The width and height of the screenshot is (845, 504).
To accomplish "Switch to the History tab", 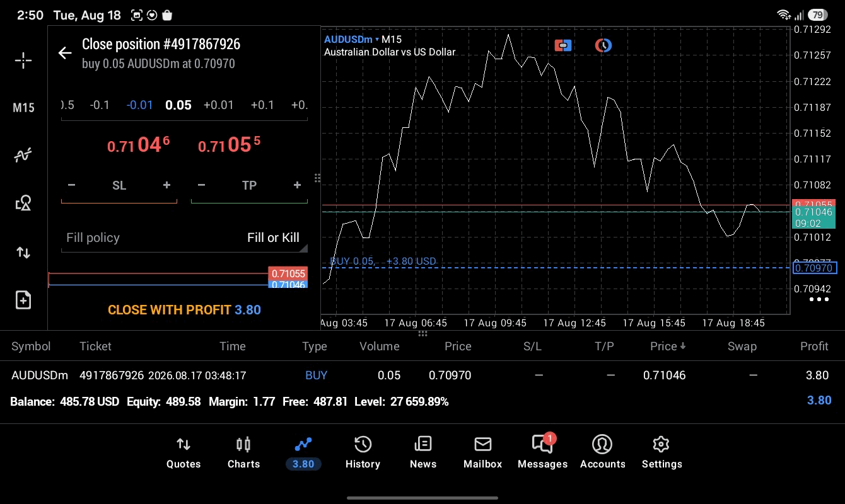I will point(363,453).
